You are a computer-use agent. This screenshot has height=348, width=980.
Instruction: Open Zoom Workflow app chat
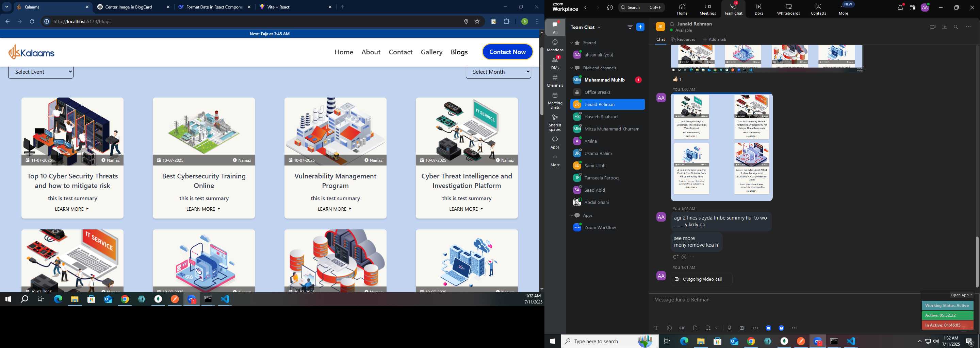pos(607,228)
